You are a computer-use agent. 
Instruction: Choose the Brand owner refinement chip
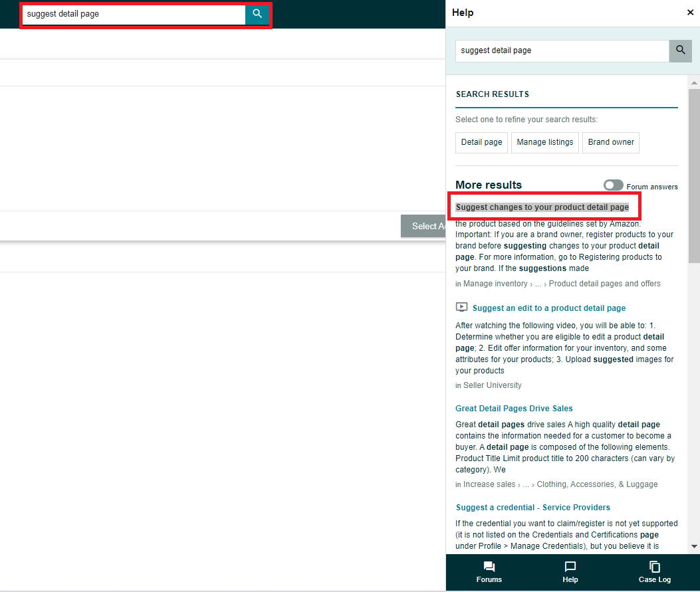[610, 142]
